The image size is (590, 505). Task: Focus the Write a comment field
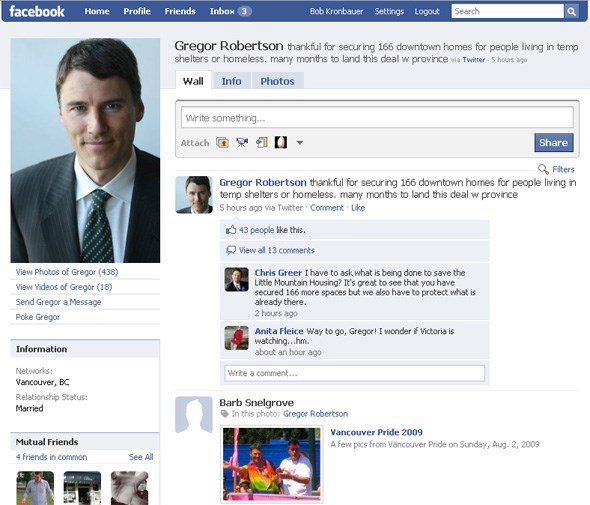354,373
